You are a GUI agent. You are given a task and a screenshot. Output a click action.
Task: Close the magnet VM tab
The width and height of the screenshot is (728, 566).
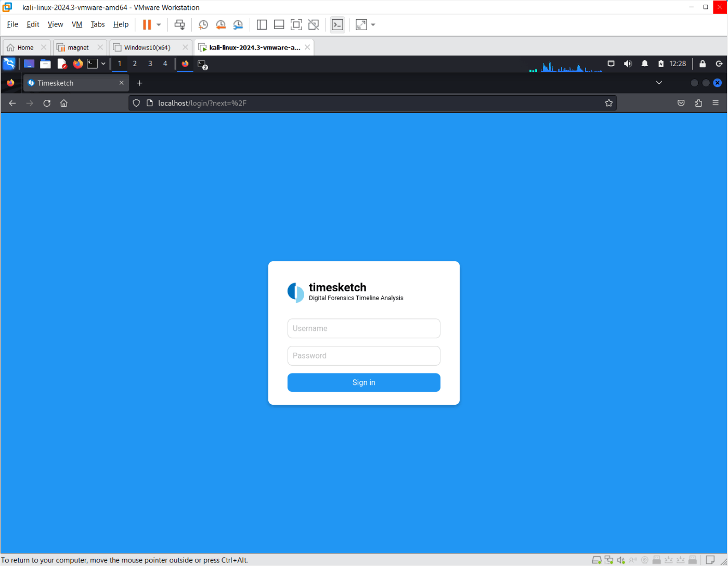coord(100,47)
